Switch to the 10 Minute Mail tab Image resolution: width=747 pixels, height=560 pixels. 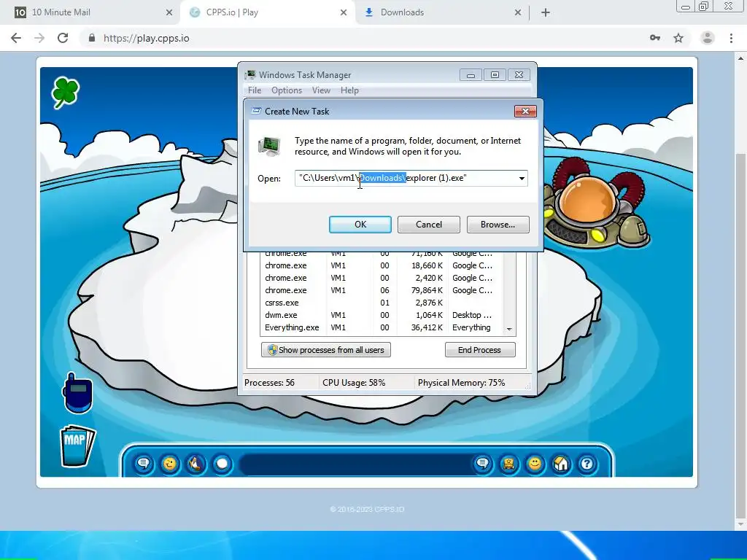[90, 12]
